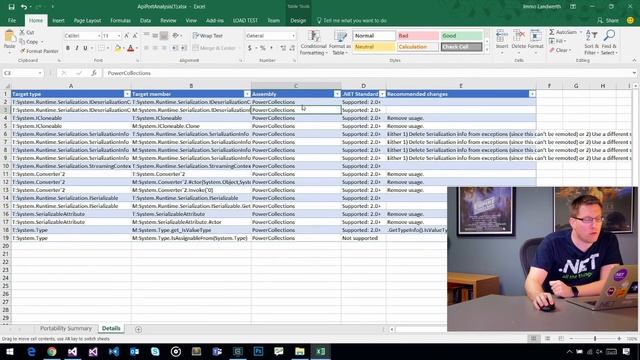This screenshot has width=640, height=360.
Task: Click the Undo arrow in quick access toolbar
Action: (24, 7)
